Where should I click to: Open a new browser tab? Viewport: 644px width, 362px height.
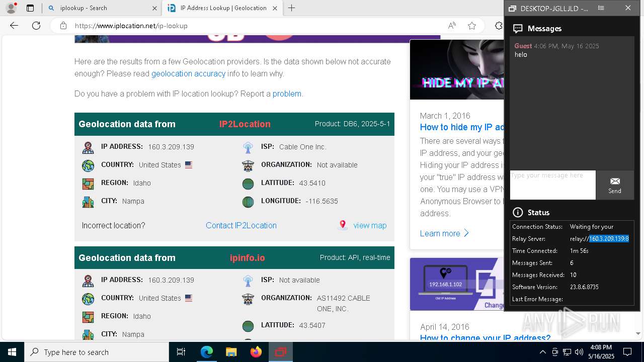point(292,8)
